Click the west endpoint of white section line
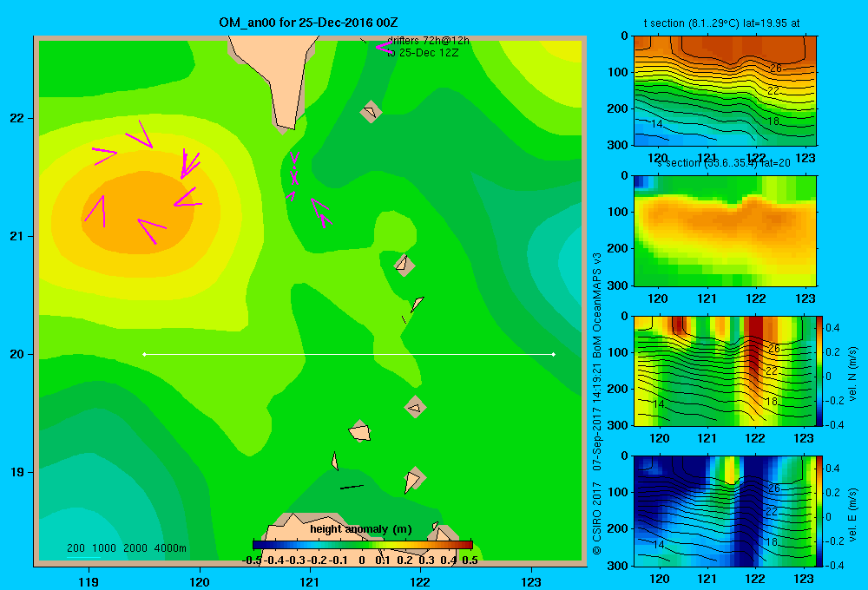 [x=144, y=354]
